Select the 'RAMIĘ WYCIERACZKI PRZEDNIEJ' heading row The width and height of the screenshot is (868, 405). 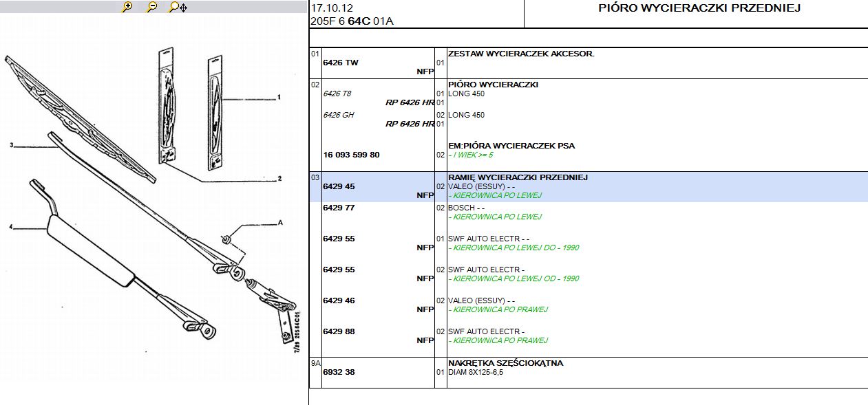[x=517, y=177]
